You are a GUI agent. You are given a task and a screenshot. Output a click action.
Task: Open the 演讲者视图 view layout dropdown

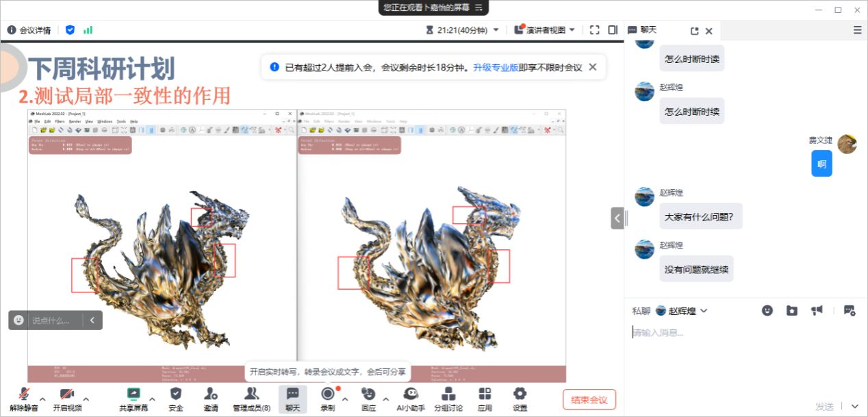(x=545, y=30)
